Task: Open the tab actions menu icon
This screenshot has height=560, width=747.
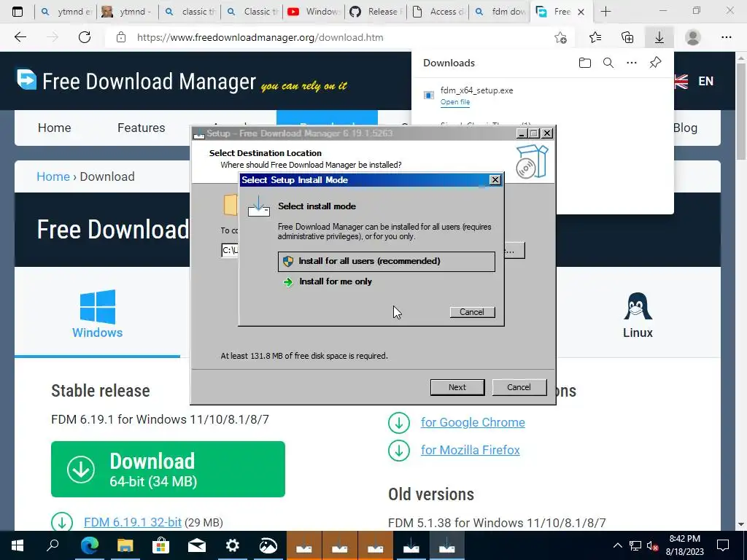Action: pyautogui.click(x=18, y=12)
